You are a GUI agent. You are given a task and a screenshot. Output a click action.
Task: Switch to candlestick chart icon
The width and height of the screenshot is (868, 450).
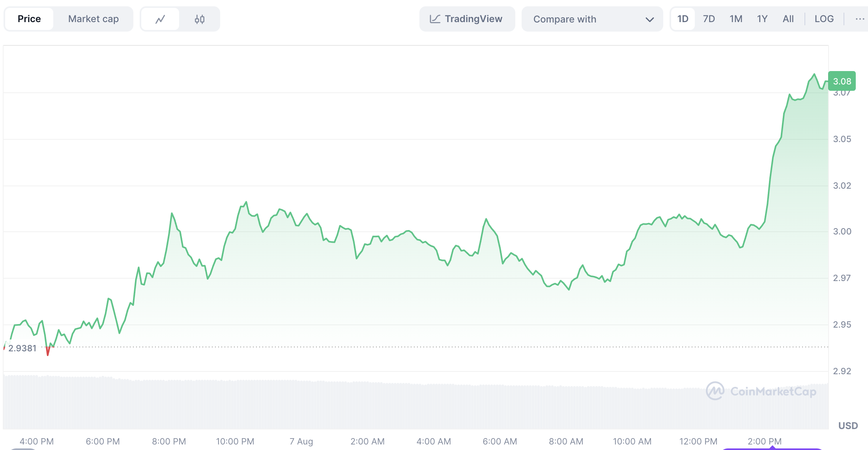coord(200,19)
